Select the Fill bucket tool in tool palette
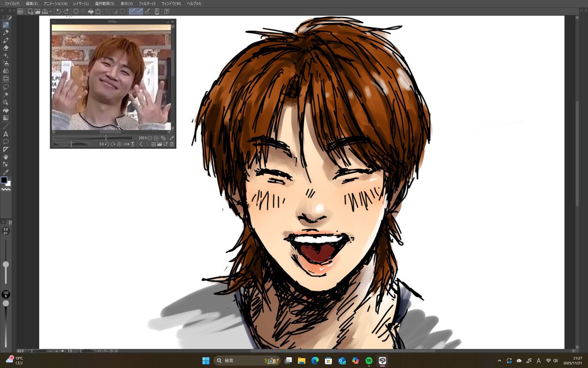588x368 pixels. (6, 110)
